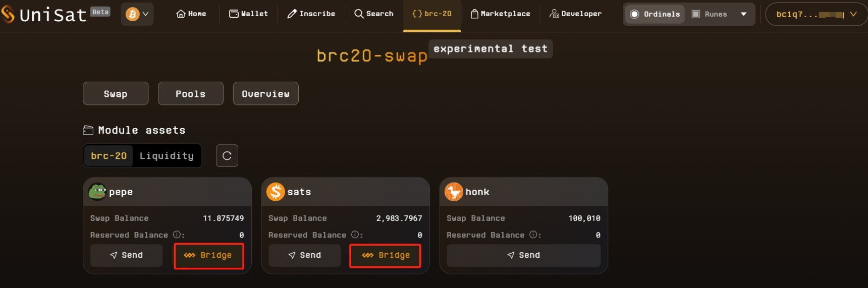Go to the Pools tab
868x288 pixels.
click(191, 94)
